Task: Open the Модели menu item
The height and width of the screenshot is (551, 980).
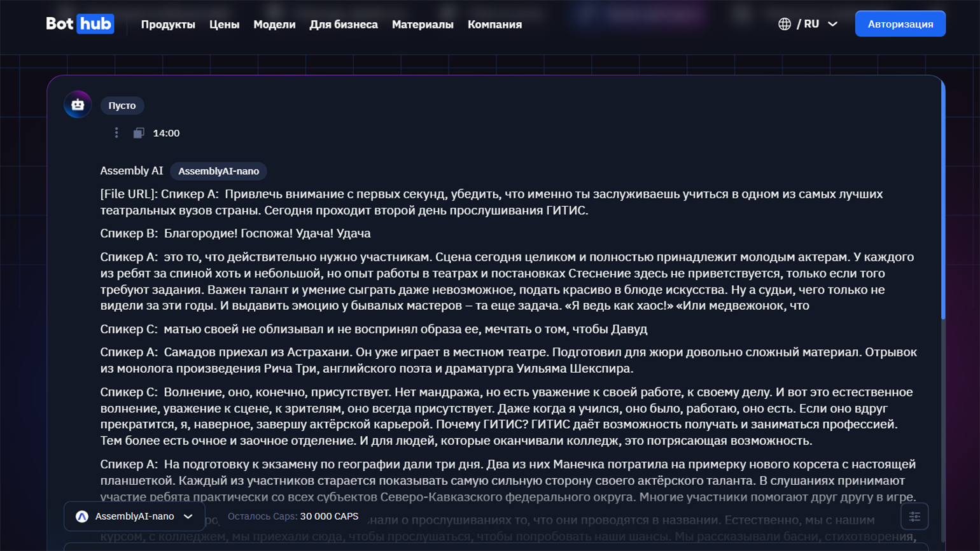Action: point(274,24)
